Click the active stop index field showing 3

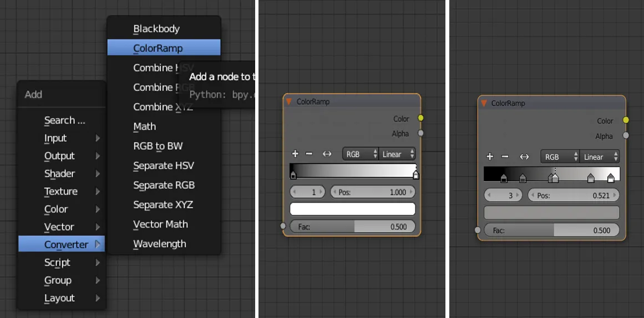click(x=504, y=196)
